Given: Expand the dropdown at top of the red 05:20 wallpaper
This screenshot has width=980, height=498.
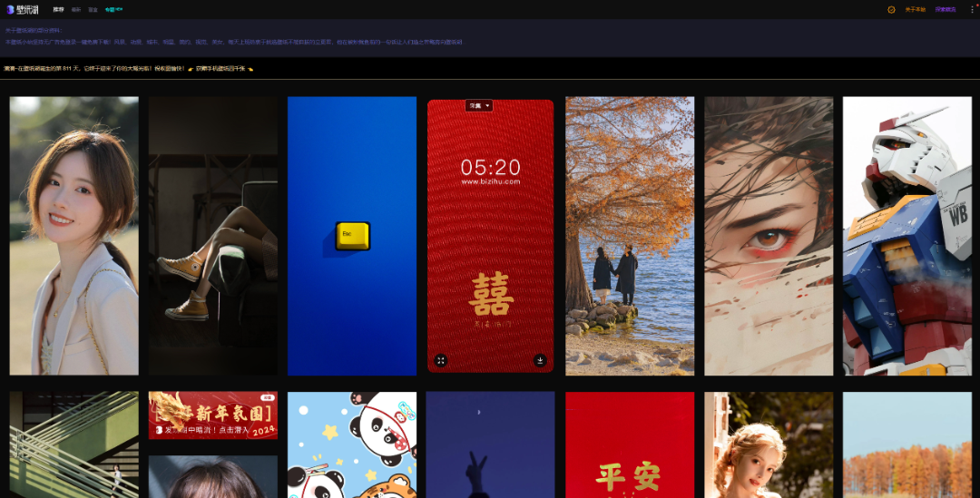Looking at the screenshot, I should [x=479, y=105].
